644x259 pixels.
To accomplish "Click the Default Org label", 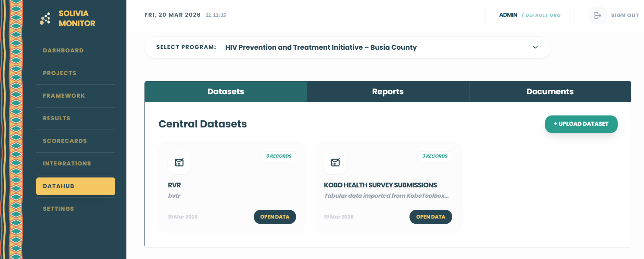I will (543, 15).
